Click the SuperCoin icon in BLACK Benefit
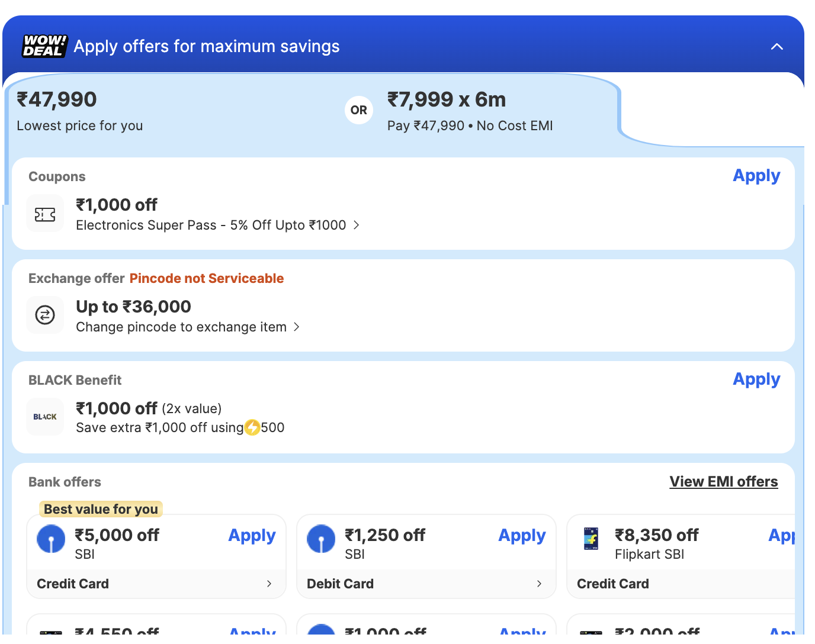Viewport: 815px width, 644px height. click(252, 427)
